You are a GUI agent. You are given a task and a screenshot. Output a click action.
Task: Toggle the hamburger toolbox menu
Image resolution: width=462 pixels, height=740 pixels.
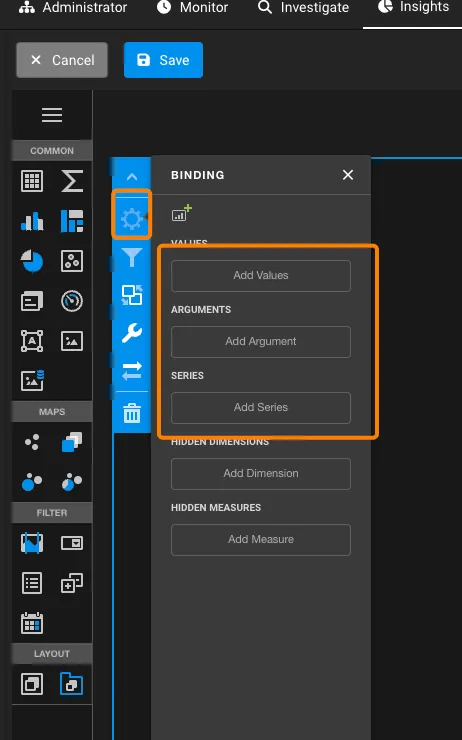pos(52,115)
